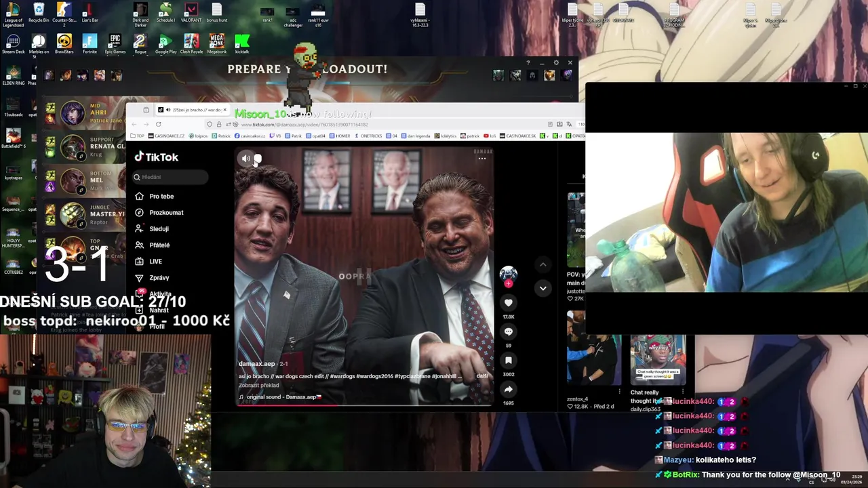Screen dimensions: 868x488
Task: Open Fortnite desktop shortcut
Action: coord(90,44)
